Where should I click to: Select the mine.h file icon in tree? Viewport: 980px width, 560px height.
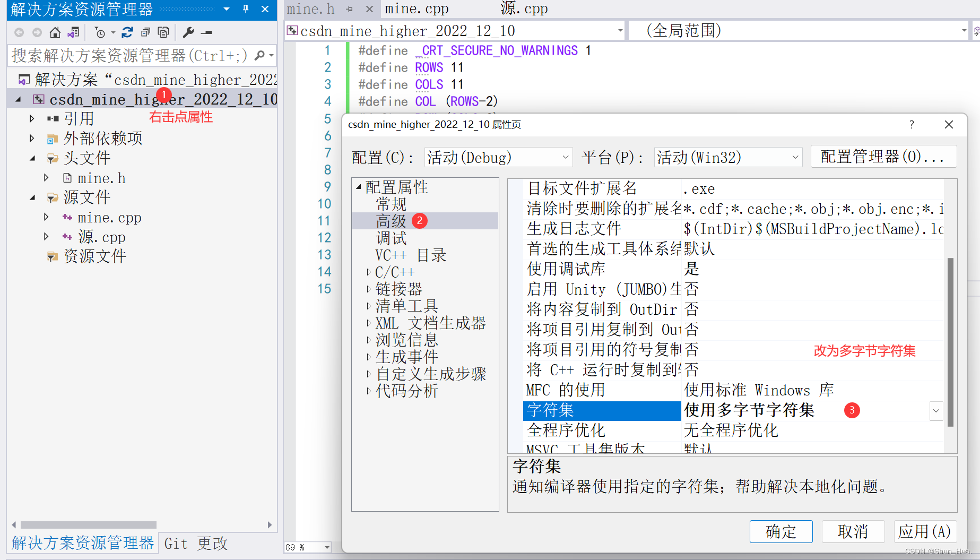coord(67,178)
